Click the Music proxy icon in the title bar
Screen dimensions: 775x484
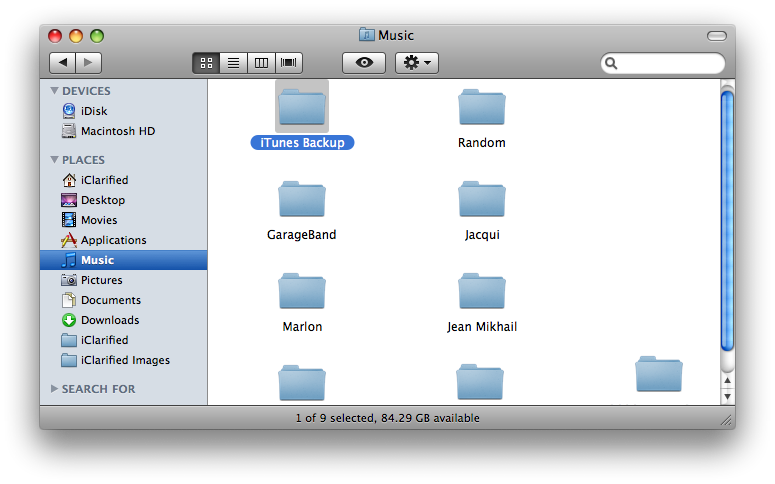(x=366, y=35)
